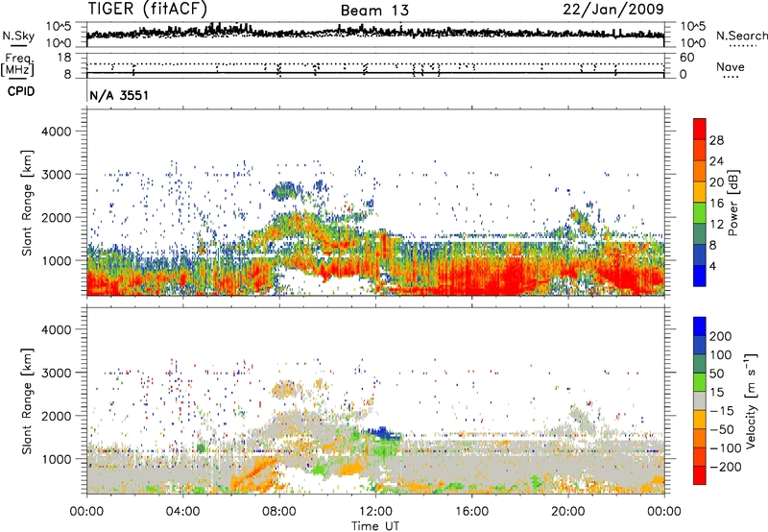
Task: Click the "60" tick beside Nave axis
Action: [x=686, y=58]
